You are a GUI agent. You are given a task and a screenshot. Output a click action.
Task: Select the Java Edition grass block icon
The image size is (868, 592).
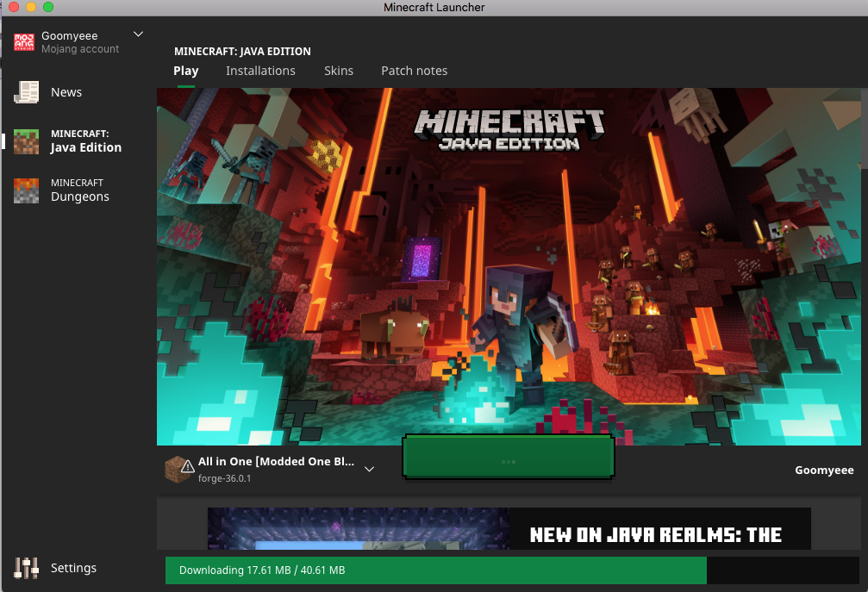point(27,141)
